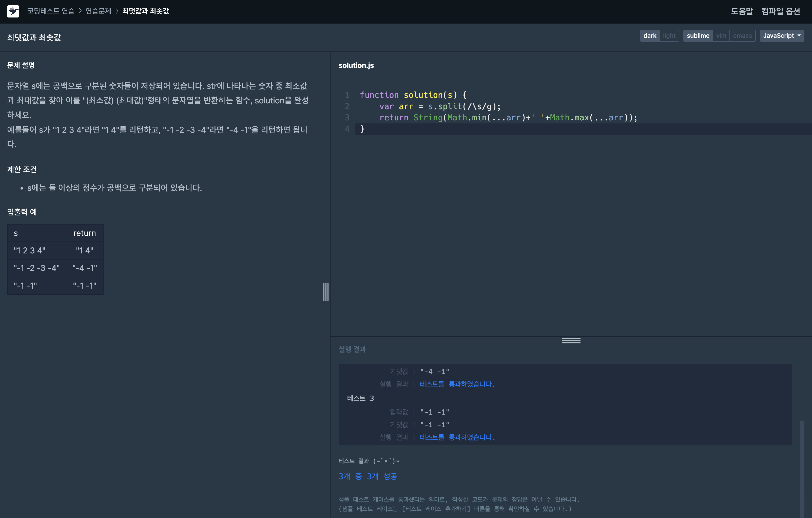Click line number 3 in the gutter
The width and height of the screenshot is (812, 518).
click(x=347, y=118)
